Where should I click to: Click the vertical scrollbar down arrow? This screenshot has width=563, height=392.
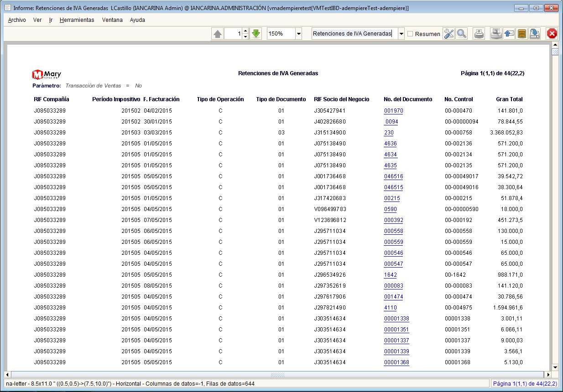[x=555, y=367]
